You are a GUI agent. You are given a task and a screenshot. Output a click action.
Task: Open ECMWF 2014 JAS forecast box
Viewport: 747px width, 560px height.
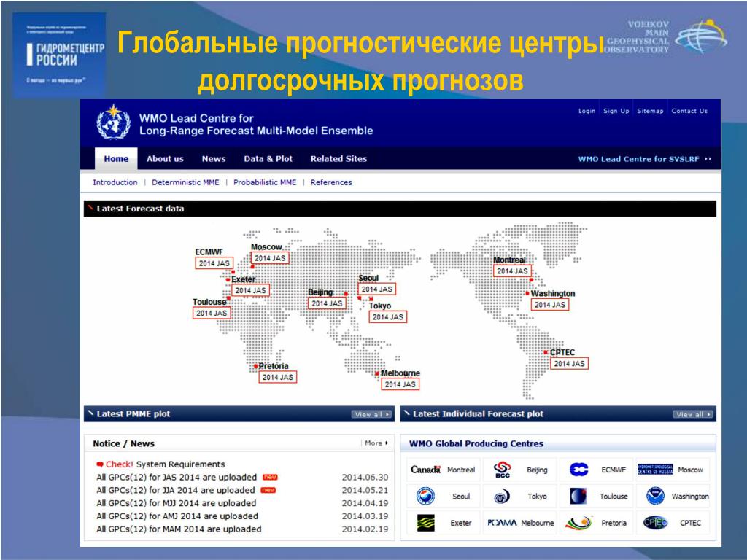click(214, 263)
